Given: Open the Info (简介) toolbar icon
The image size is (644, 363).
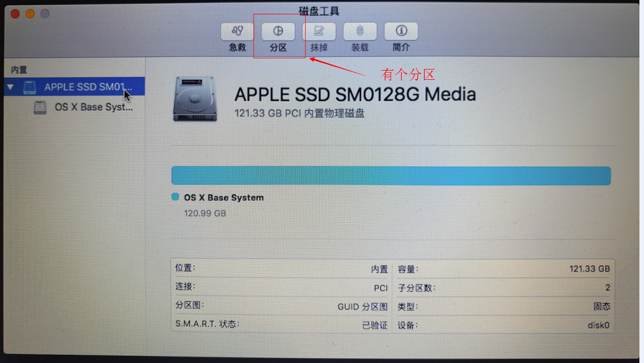Looking at the screenshot, I should pos(401,31).
